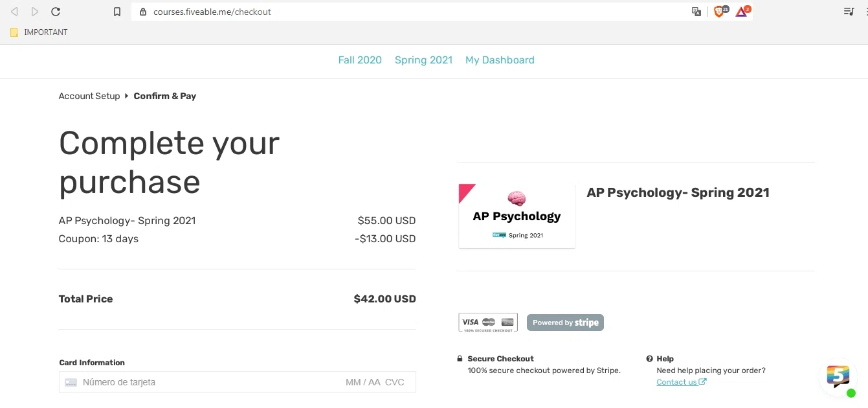Viewport: 868px width, 408px height.
Task: Bookmark this page with the bookmark icon
Action: pyautogui.click(x=117, y=12)
